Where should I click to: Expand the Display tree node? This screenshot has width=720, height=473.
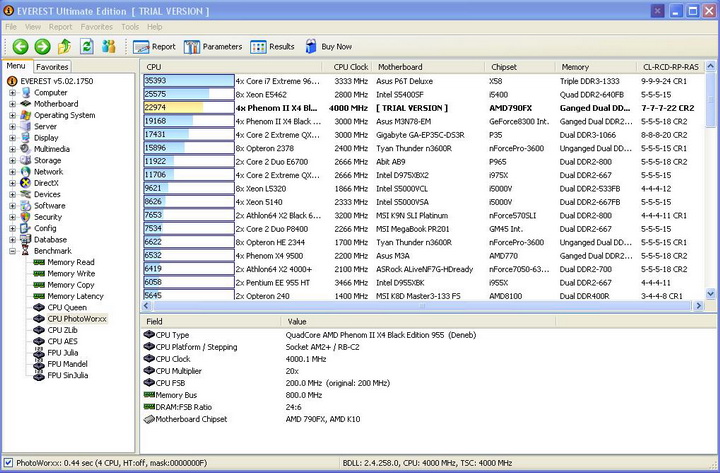pyautogui.click(x=12, y=137)
